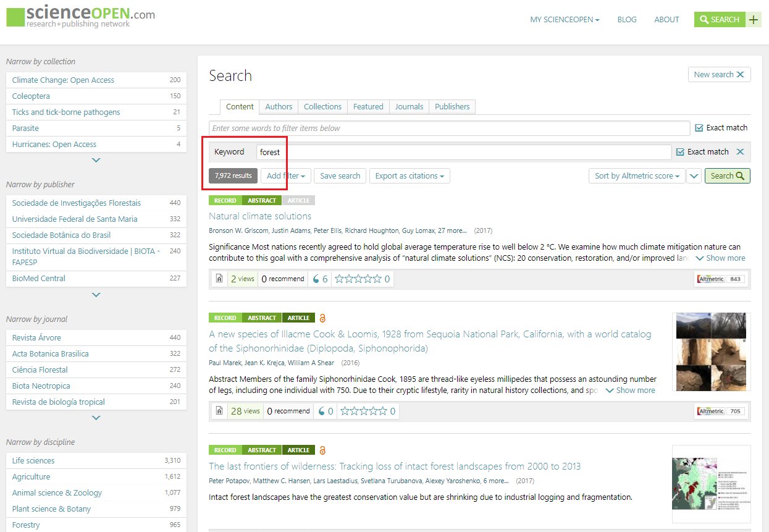Viewport: 769px width, 532px height.
Task: Open Altmetric badge showing 843
Action: point(721,279)
